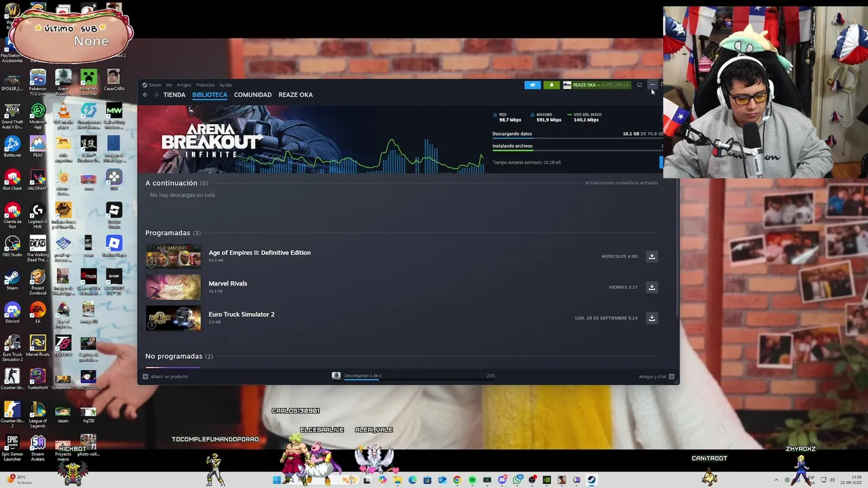Open League of Legends desktop shortcut
The width and height of the screenshot is (868, 488).
[38, 415]
